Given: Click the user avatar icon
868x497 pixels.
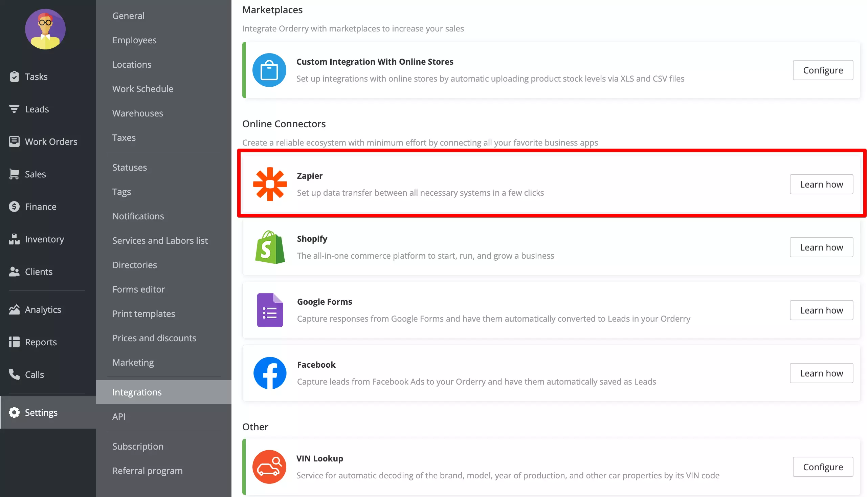Looking at the screenshot, I should [45, 29].
